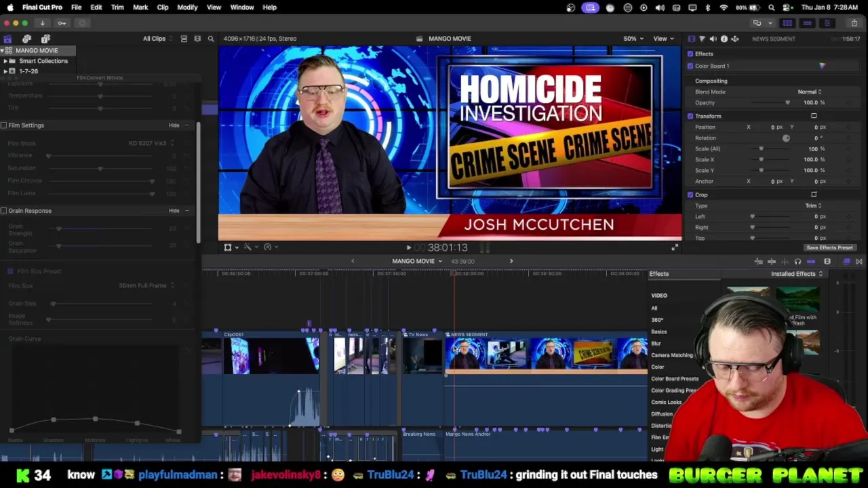Image resolution: width=868 pixels, height=488 pixels.
Task: Open the Apple menu
Action: (10, 7)
